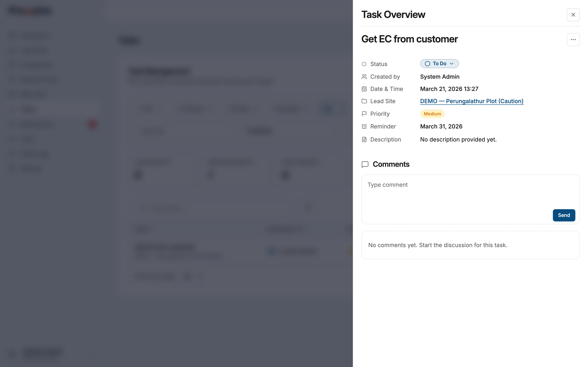Focus the Type comment text field
Screen dimensions: 588x367
pos(457,192)
